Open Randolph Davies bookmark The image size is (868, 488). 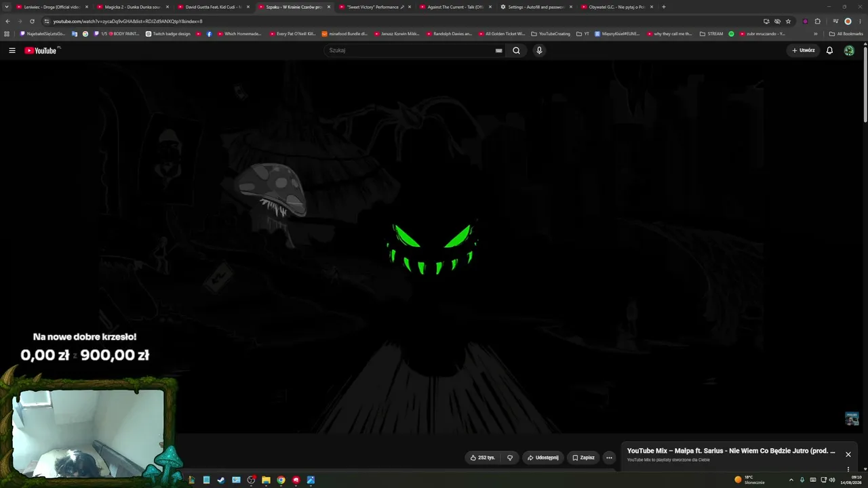(449, 34)
